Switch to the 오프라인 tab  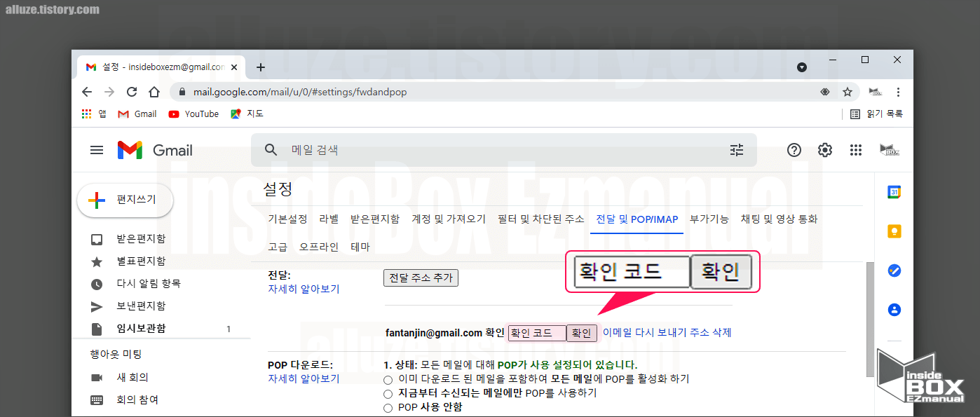pos(319,247)
